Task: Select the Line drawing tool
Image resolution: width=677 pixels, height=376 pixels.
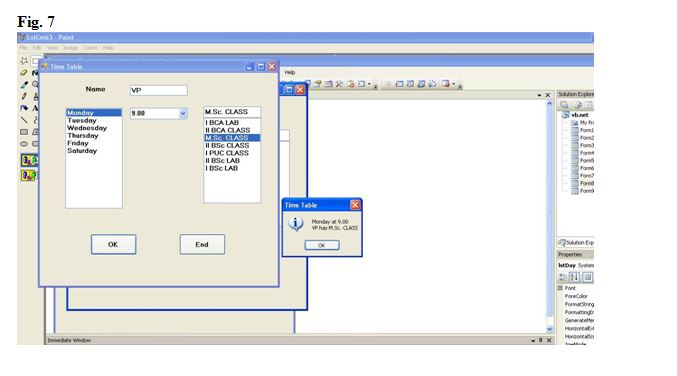Action: 24,120
